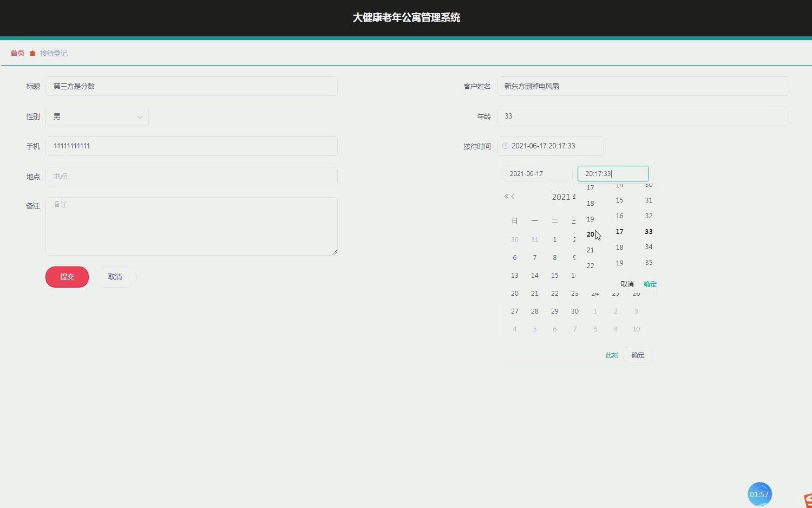The width and height of the screenshot is (812, 508).
Task: Pick greyed day 31 of previous month
Action: [x=534, y=240]
